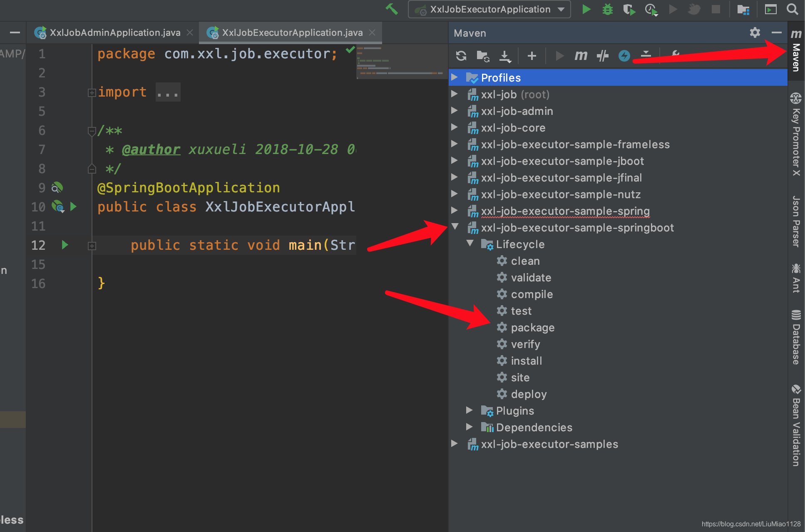Screen dimensions: 805x532
Task: Expand xxl-job-executor-sample-frameless module
Action: point(455,144)
